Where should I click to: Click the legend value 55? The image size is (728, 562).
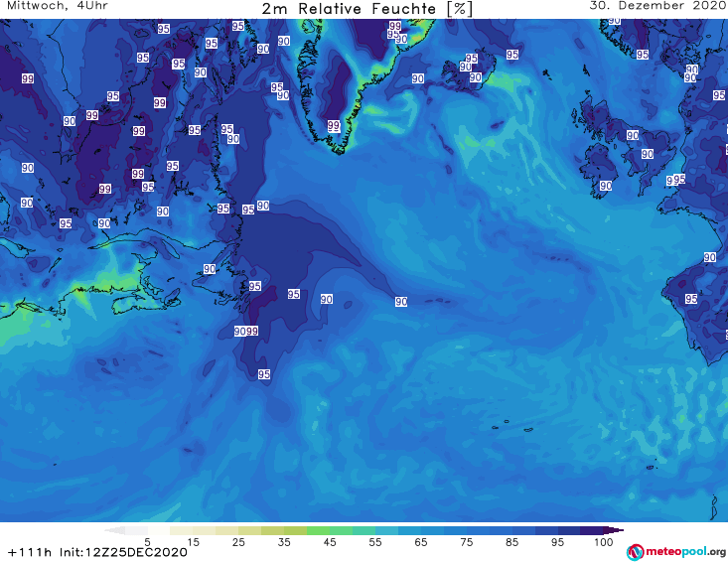(375, 542)
